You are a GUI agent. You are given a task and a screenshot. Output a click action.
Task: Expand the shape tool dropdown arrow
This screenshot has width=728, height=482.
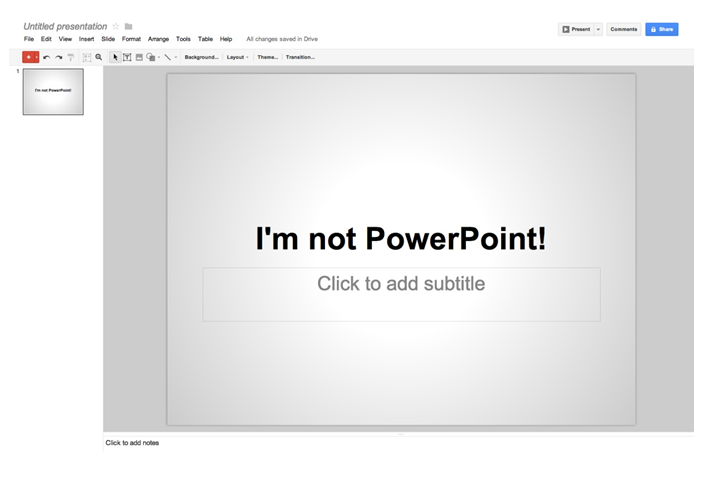click(159, 57)
